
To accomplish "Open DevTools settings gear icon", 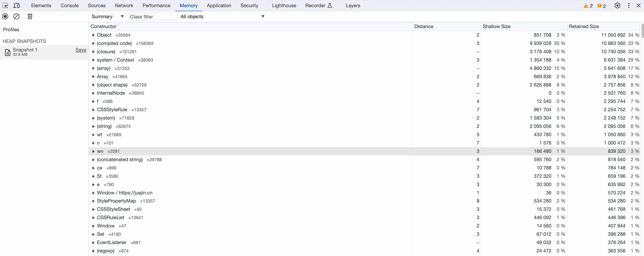I will [617, 5].
